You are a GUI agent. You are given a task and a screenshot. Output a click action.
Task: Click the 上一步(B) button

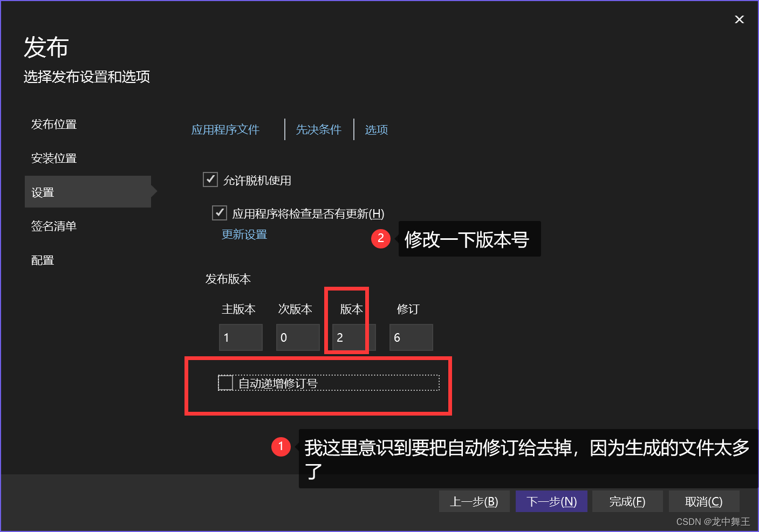(x=474, y=502)
